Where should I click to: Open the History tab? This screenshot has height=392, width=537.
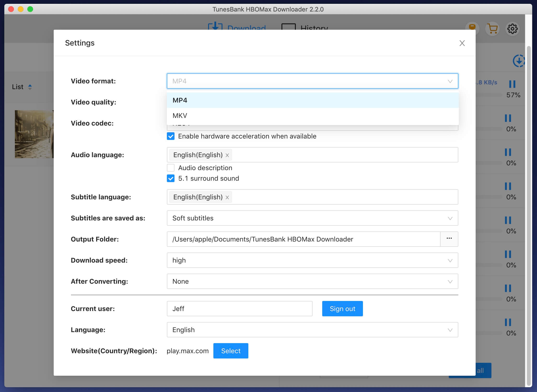coord(304,27)
